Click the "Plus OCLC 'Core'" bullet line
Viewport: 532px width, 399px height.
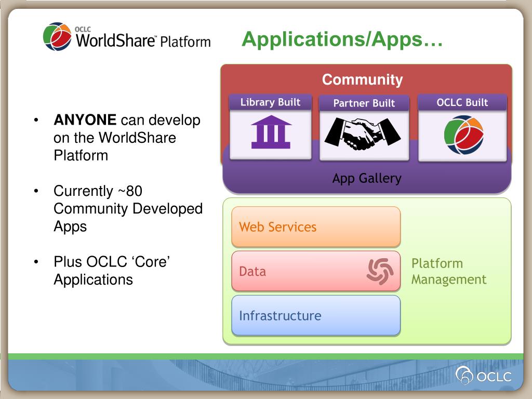(x=112, y=262)
